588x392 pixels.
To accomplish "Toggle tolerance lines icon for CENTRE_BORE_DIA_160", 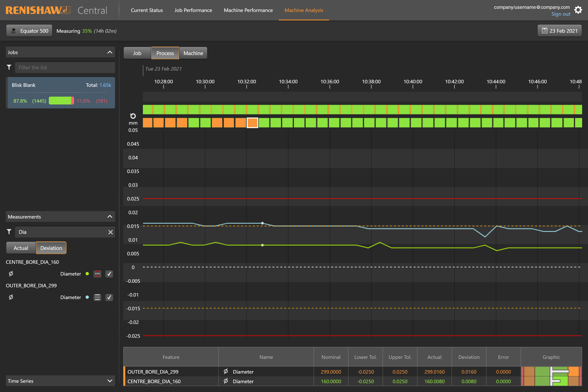I will [97, 274].
